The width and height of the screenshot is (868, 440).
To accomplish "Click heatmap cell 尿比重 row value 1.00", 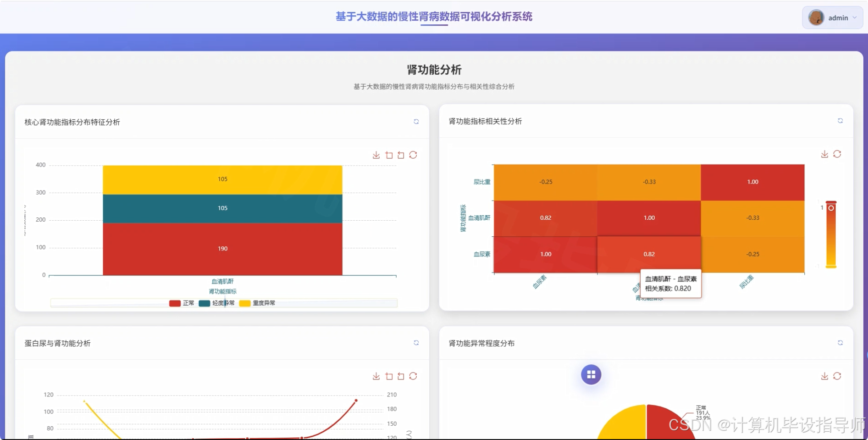I will point(752,182).
